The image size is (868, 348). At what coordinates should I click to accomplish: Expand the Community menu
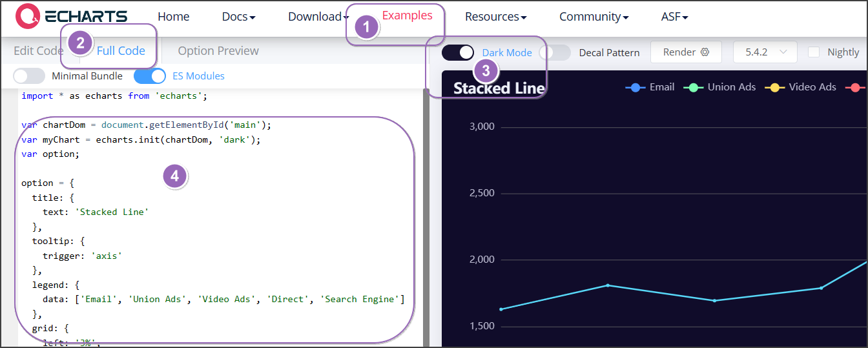point(594,17)
